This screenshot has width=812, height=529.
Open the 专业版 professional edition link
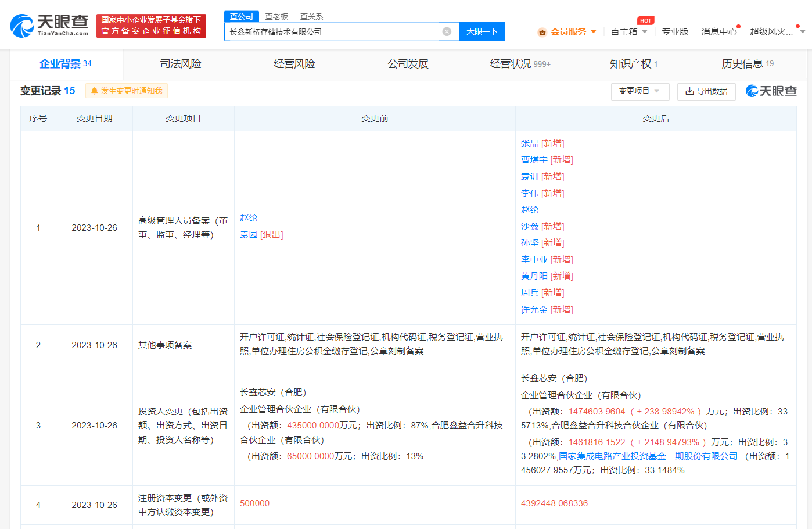pos(675,32)
